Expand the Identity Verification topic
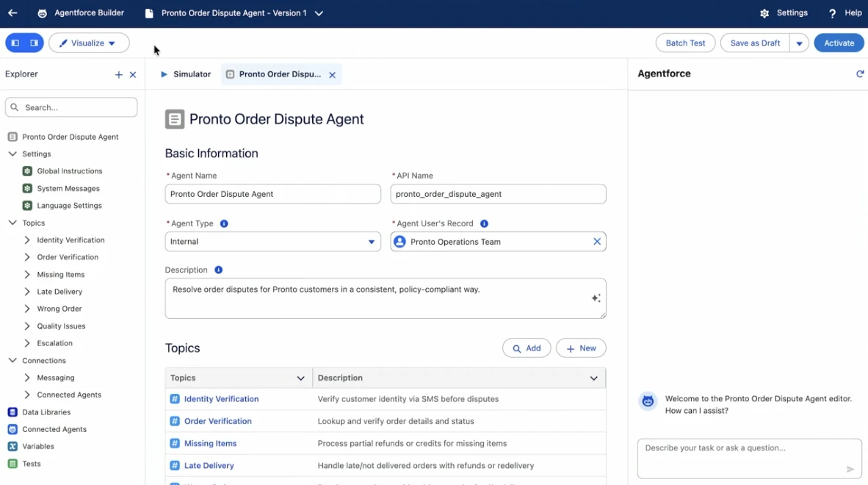The height and width of the screenshot is (485, 868). [27, 240]
